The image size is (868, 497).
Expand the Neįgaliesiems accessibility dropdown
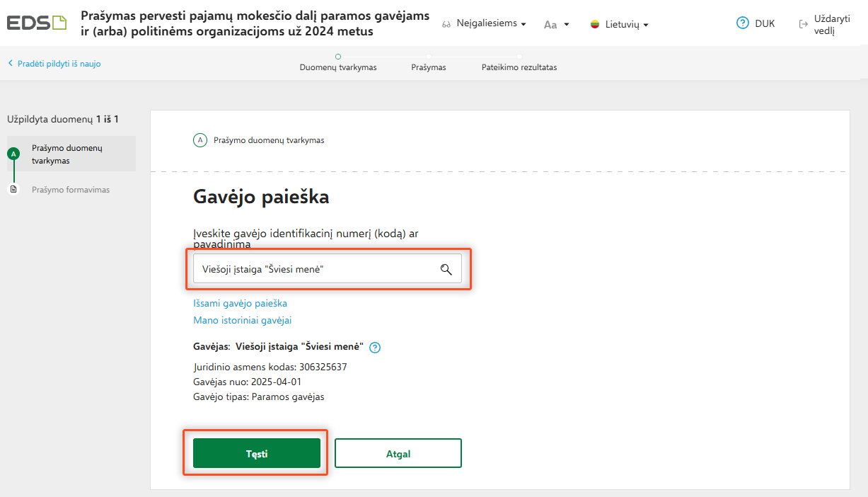pos(484,24)
